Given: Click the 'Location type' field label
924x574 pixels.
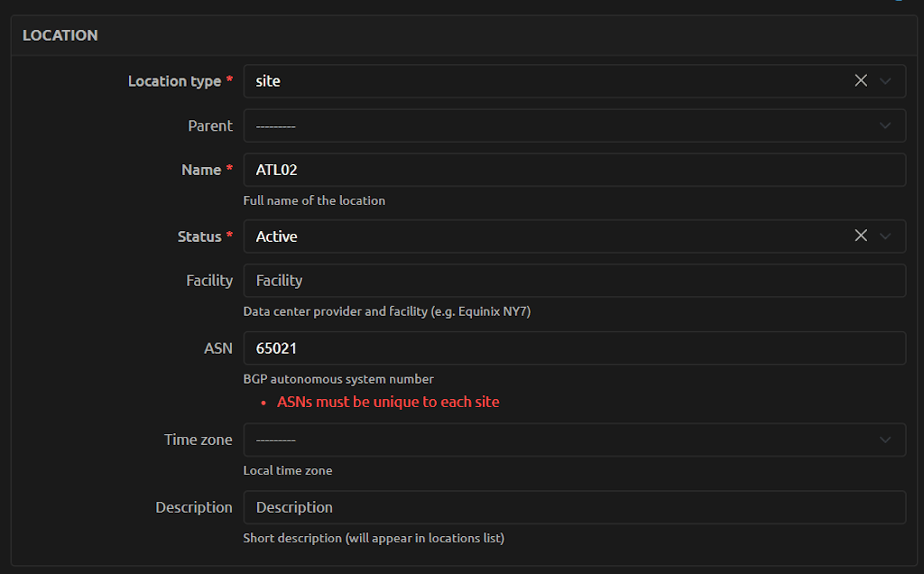Looking at the screenshot, I should (174, 81).
